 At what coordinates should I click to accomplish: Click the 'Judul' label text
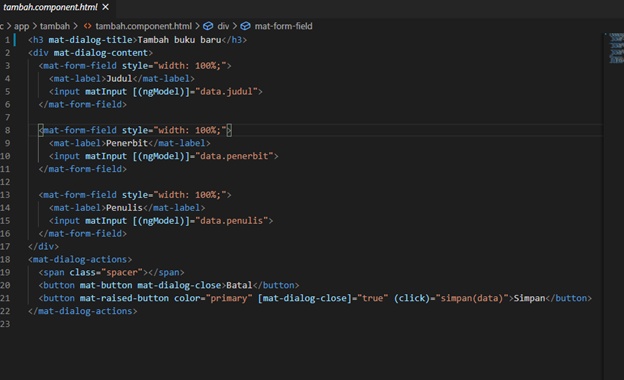119,79
